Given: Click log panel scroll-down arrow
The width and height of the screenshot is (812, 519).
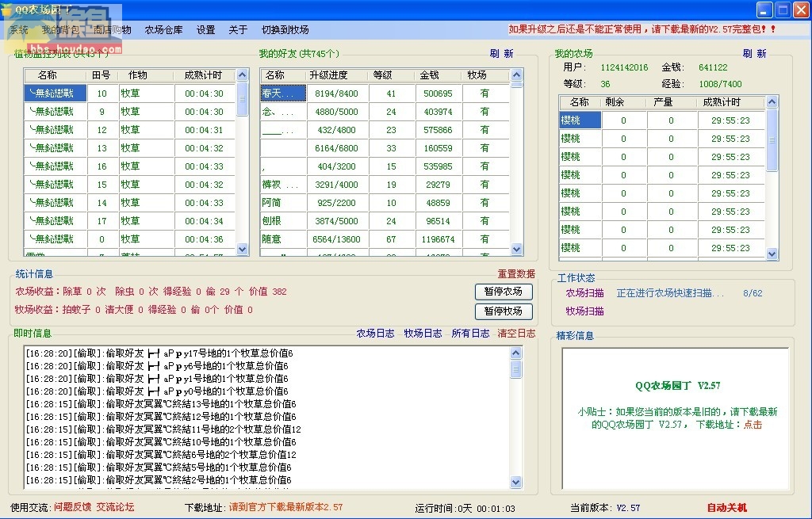Looking at the screenshot, I should tap(515, 483).
